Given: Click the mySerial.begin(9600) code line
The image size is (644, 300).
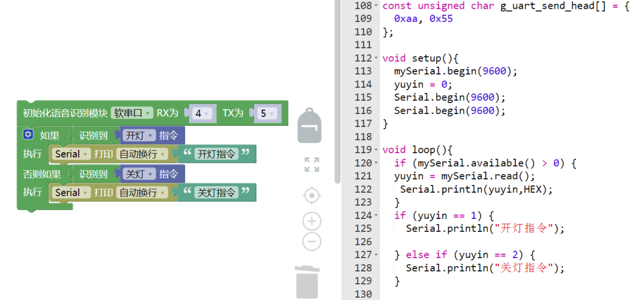Looking at the screenshot, I should tap(456, 71).
